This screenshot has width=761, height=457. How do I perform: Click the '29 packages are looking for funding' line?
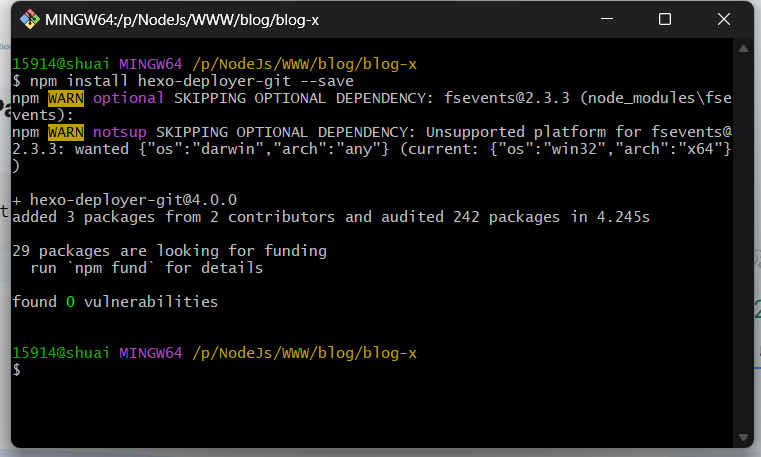(x=169, y=251)
